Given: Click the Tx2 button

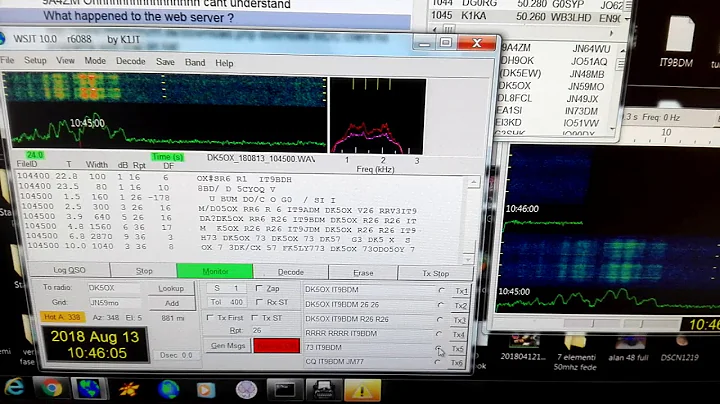Looking at the screenshot, I should point(460,306).
